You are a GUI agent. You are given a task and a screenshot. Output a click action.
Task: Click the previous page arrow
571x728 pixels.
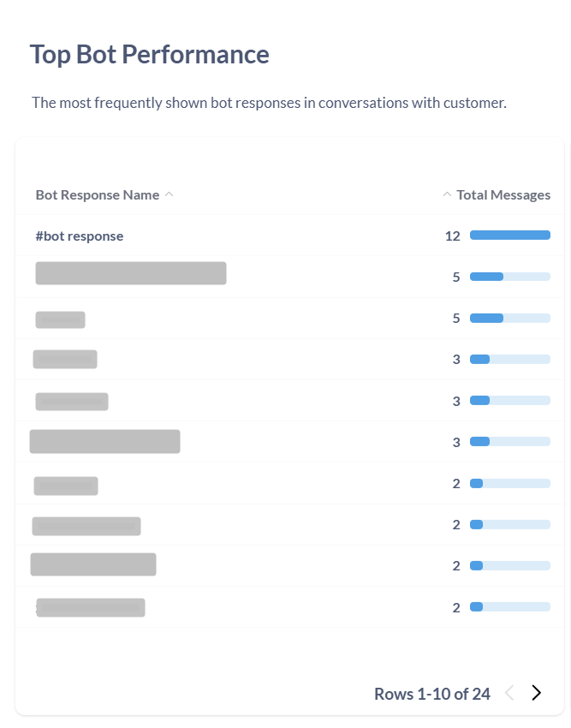[x=510, y=692]
